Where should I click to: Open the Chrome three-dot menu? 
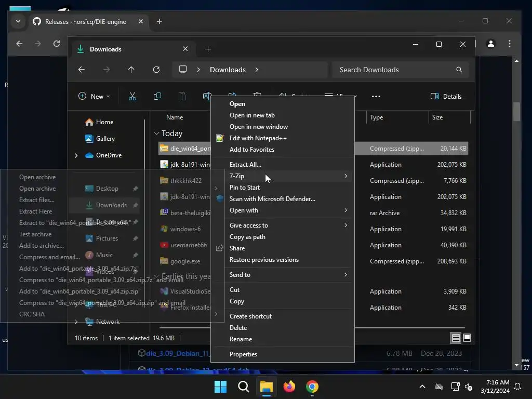(x=510, y=44)
